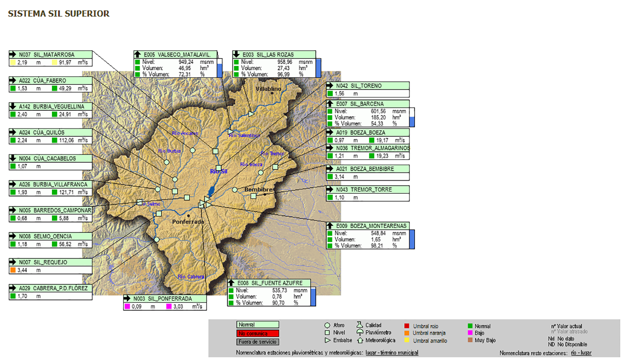Click the Embalse triangle symbol in legend

click(327, 340)
